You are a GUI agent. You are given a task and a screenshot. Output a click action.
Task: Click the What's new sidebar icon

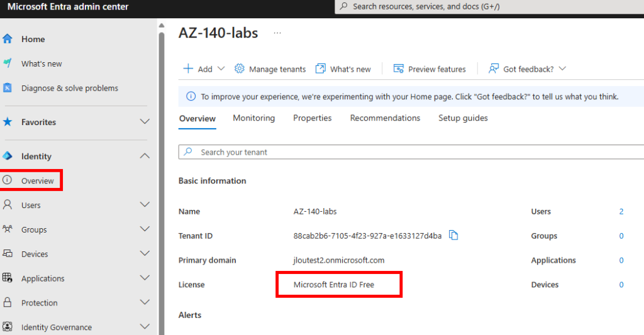[x=8, y=63]
